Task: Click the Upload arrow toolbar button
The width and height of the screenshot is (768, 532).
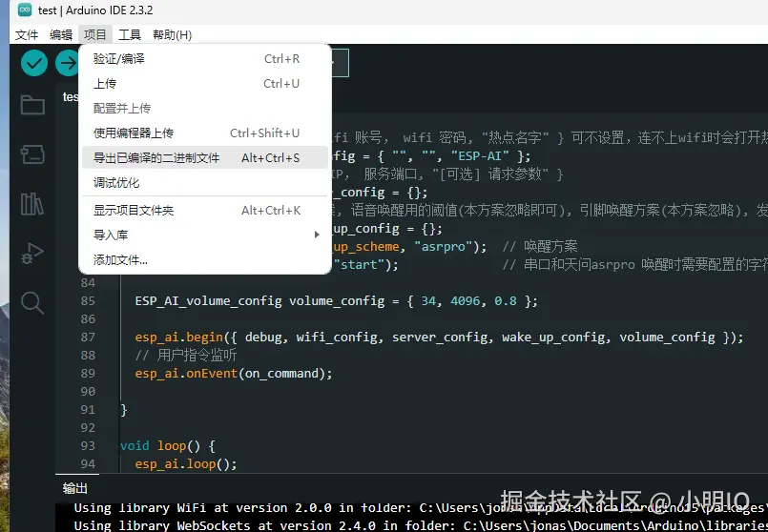Action: click(67, 63)
